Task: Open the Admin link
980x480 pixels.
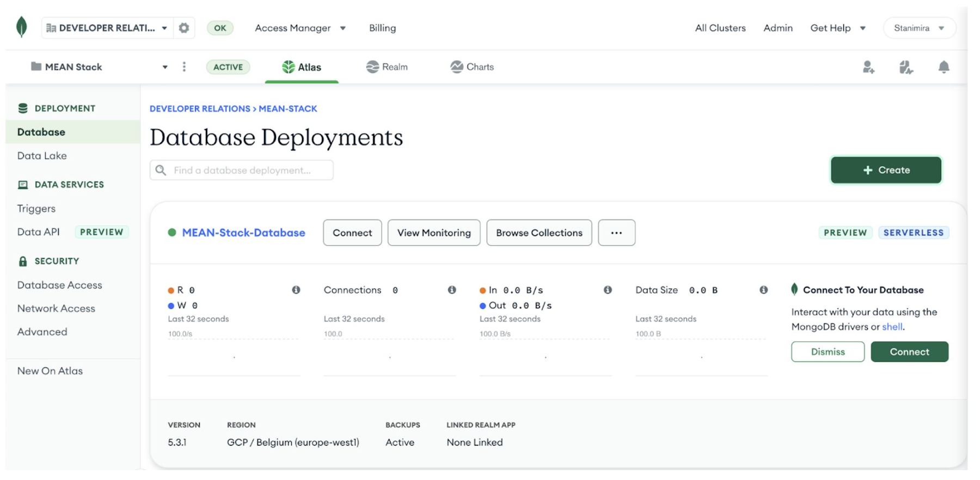Action: point(778,28)
